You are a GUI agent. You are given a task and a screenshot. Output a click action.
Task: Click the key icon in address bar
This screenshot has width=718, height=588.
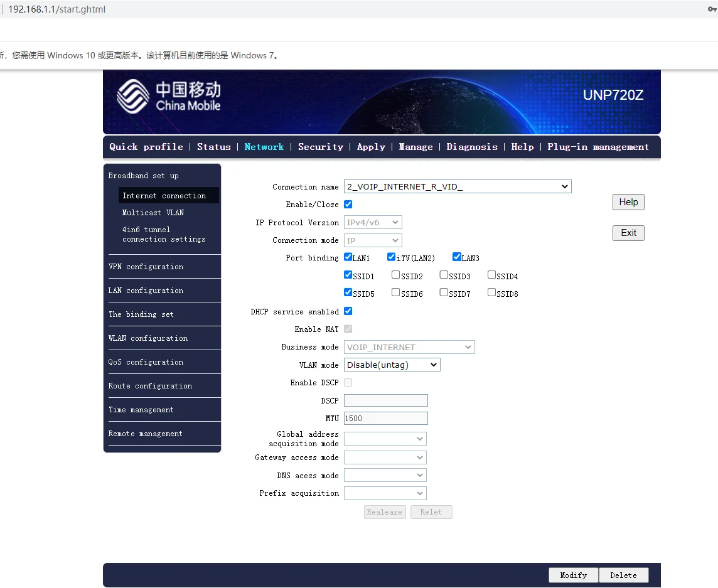[712, 9]
